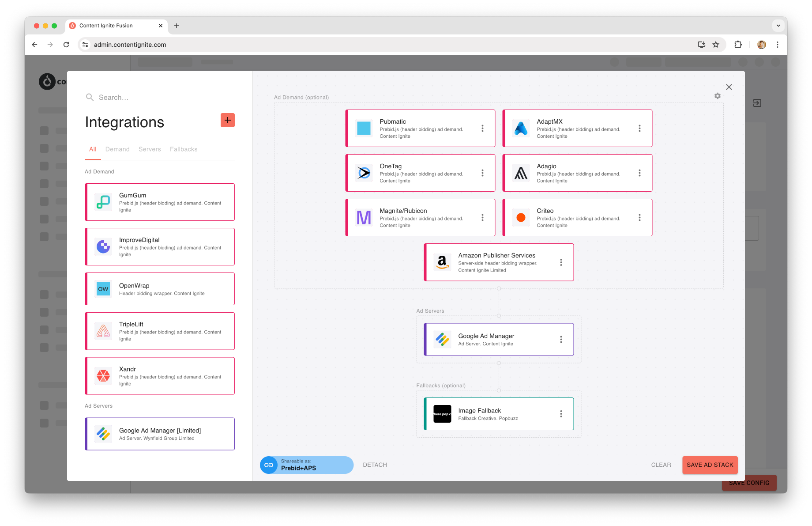The image size is (812, 526).
Task: Open Pubmatic card options menu
Action: (x=482, y=129)
